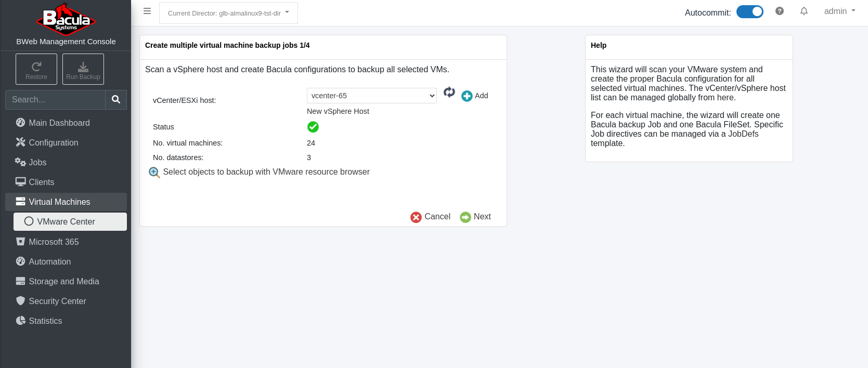The width and height of the screenshot is (868, 368).
Task: Click the Restore icon button
Action: 36,69
